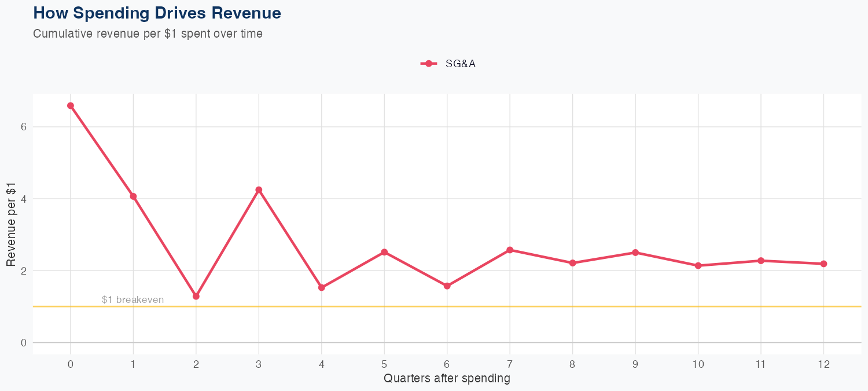Select the data point at quarter 6

point(447,286)
